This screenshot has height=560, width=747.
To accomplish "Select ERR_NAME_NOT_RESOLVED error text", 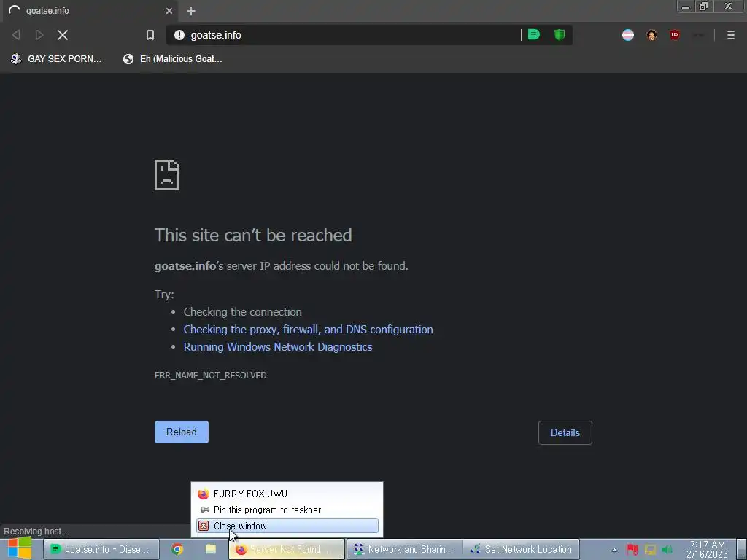I will point(210,376).
